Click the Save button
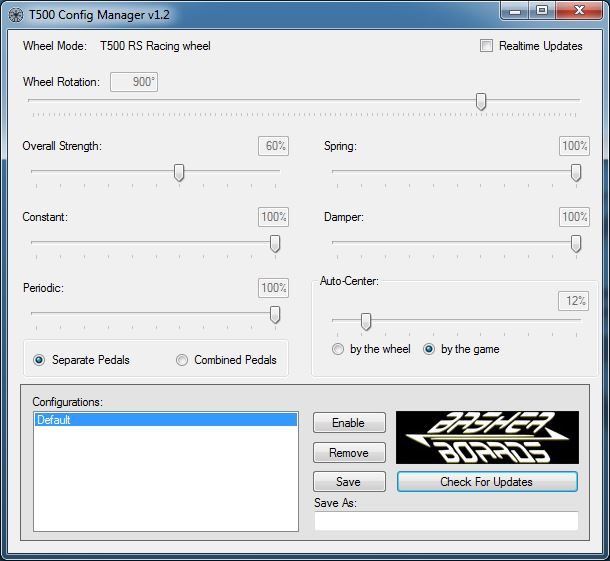Image resolution: width=610 pixels, height=561 pixels. click(x=349, y=482)
